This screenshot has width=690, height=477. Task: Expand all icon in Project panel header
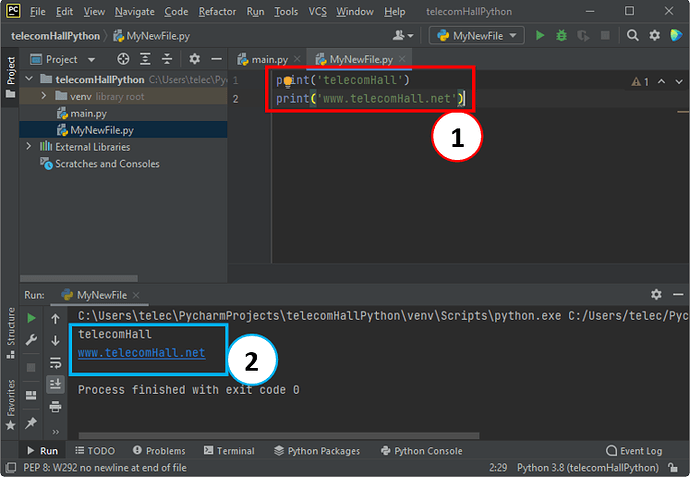[x=145, y=59]
